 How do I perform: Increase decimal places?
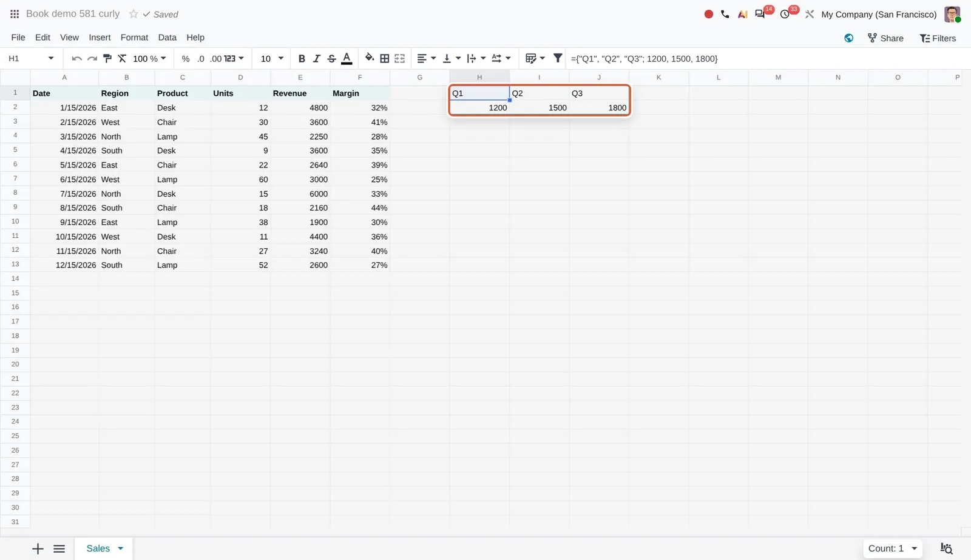pos(216,58)
